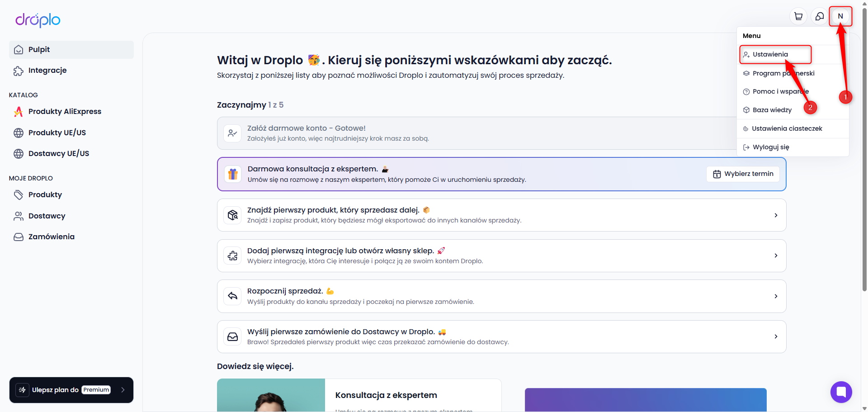Click Konsultacja z ekspertem photo thumbnail
The width and height of the screenshot is (868, 412).
coord(271,395)
